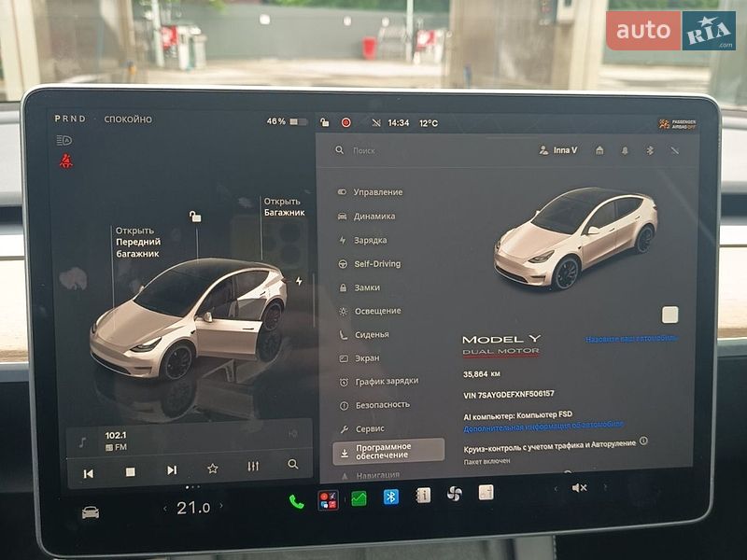Tap the info icon next to Круиз-контроль

pos(643,441)
